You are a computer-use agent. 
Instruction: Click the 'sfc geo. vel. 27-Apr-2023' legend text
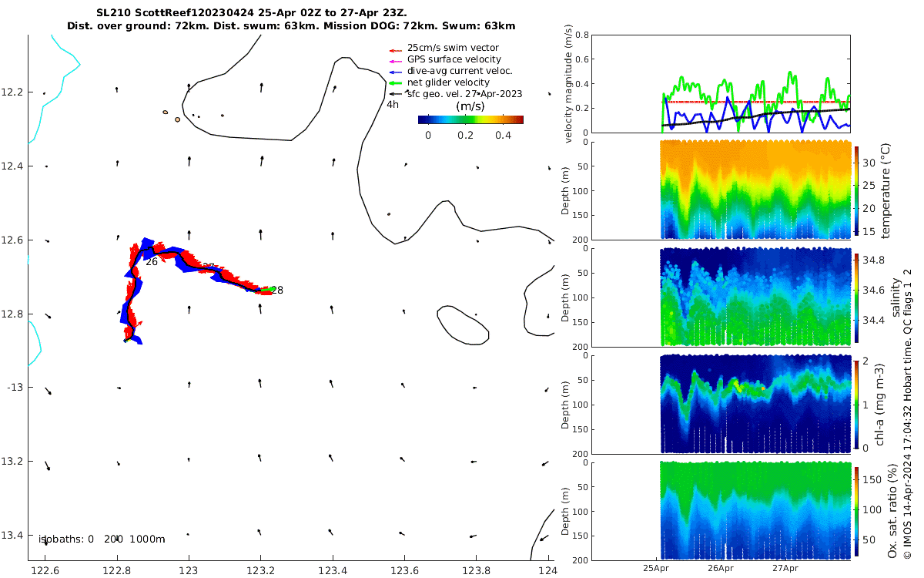tap(465, 94)
